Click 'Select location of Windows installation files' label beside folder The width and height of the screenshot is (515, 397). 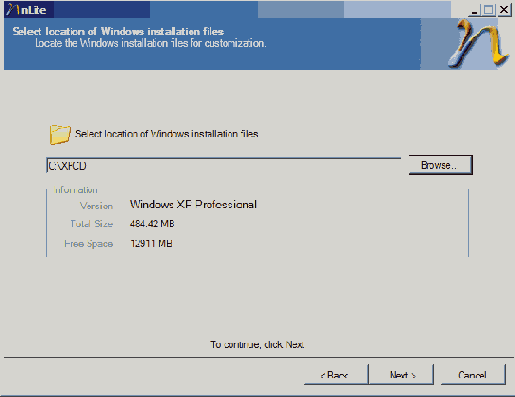[x=167, y=134]
